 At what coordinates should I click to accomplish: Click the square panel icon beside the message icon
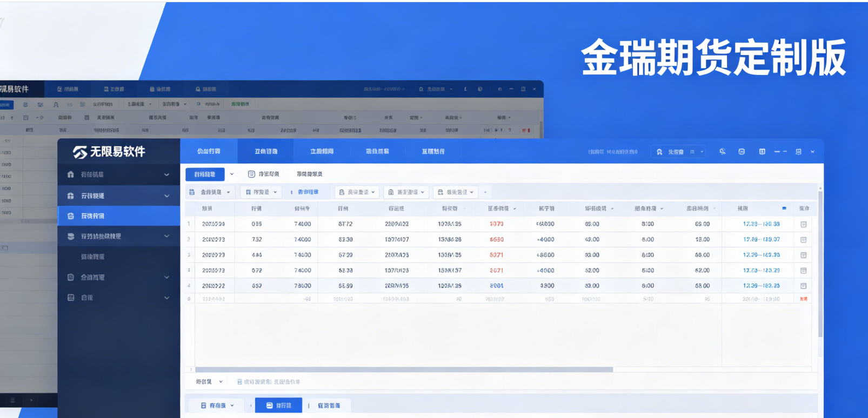[762, 152]
